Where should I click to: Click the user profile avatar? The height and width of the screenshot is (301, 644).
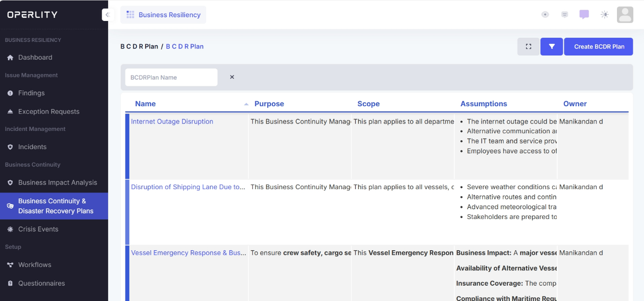[x=625, y=14]
